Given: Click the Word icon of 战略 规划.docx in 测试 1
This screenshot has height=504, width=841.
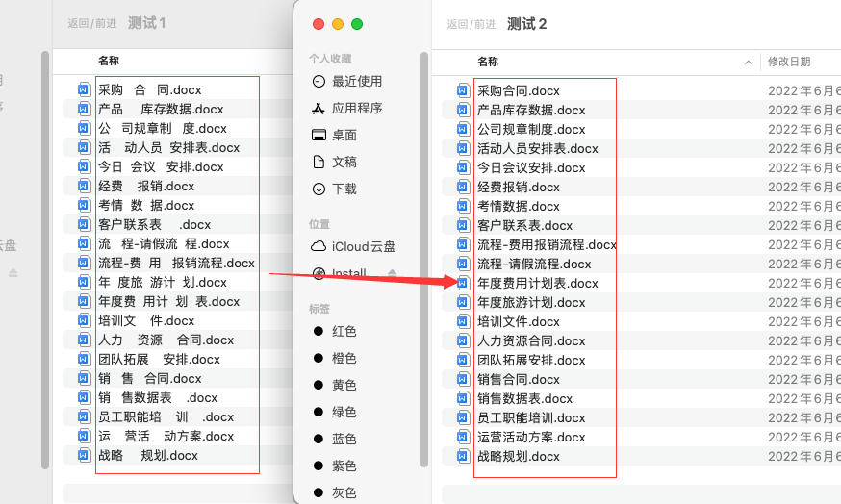Looking at the screenshot, I should tap(84, 455).
